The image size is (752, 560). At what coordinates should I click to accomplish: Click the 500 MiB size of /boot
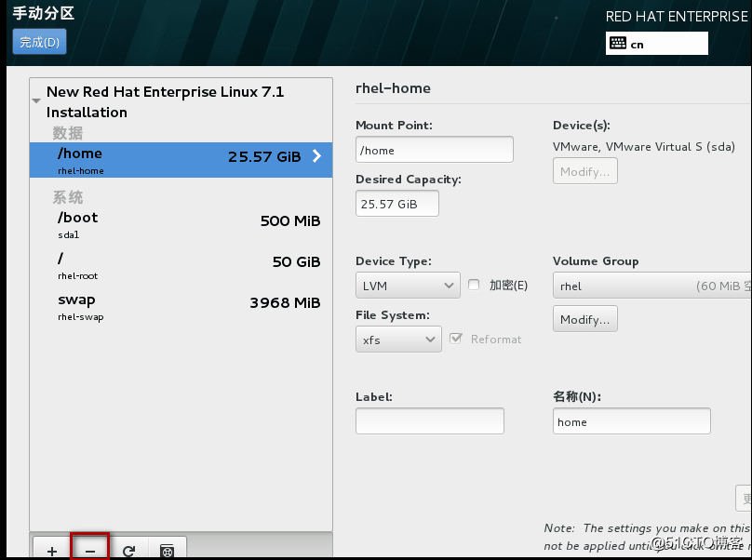click(290, 220)
